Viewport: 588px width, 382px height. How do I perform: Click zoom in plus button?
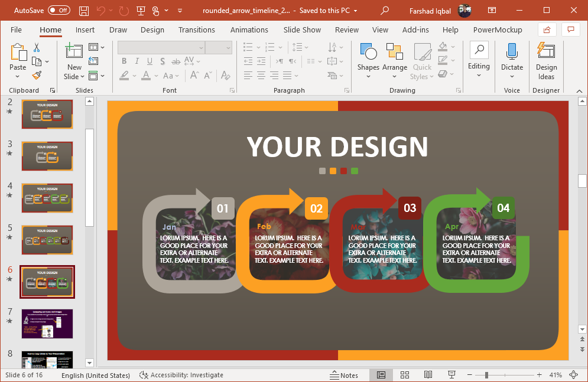tap(539, 375)
